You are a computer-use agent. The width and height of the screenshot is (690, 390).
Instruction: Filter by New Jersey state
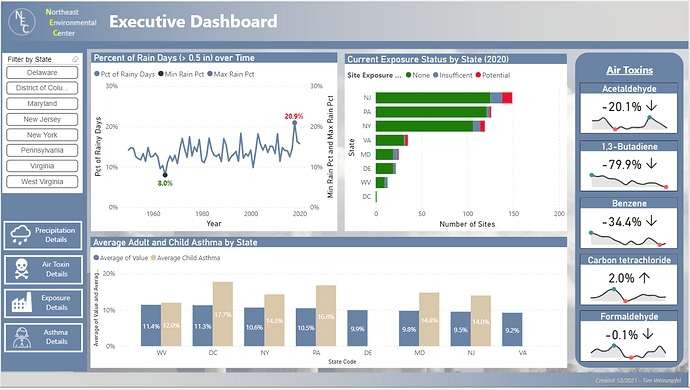pos(42,119)
